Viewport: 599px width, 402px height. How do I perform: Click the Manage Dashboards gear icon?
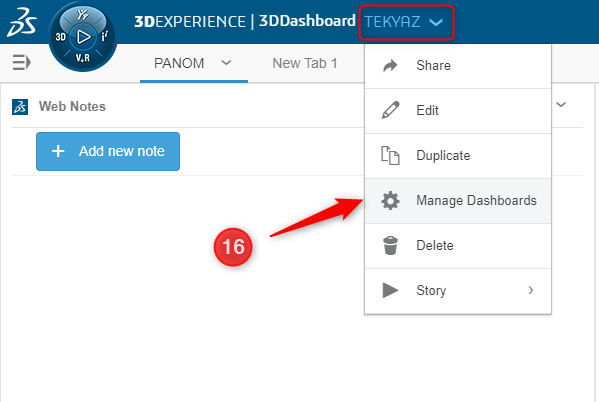(390, 201)
